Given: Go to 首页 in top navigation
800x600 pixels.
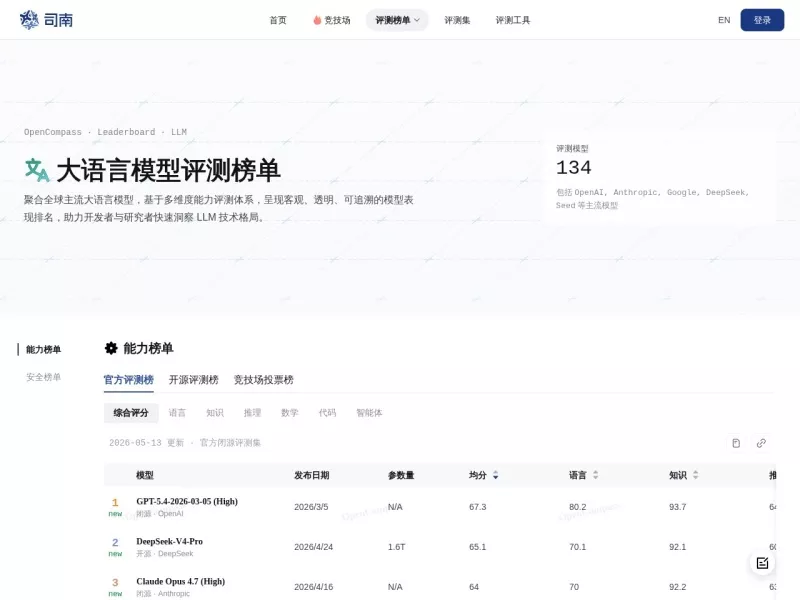Looking at the screenshot, I should click(278, 20).
